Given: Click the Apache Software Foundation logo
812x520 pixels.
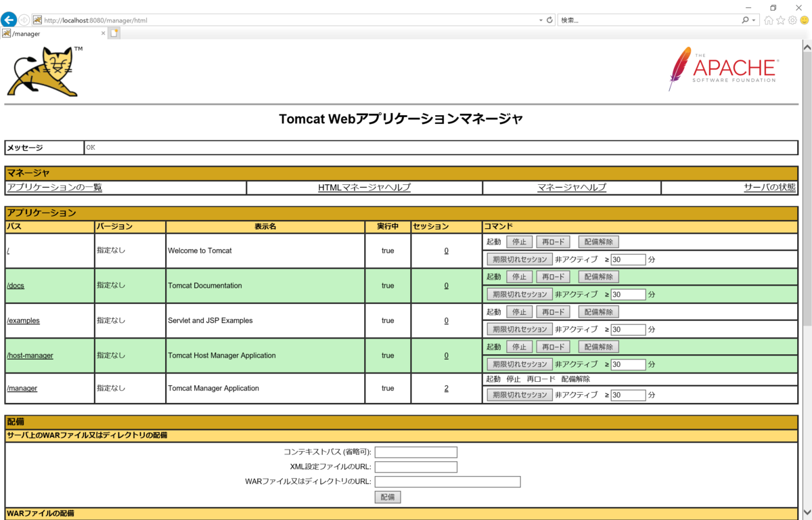Looking at the screenshot, I should tap(723, 69).
